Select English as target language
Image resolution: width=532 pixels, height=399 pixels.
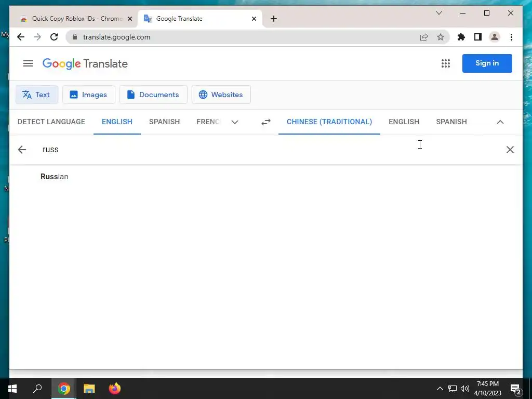[404, 122]
